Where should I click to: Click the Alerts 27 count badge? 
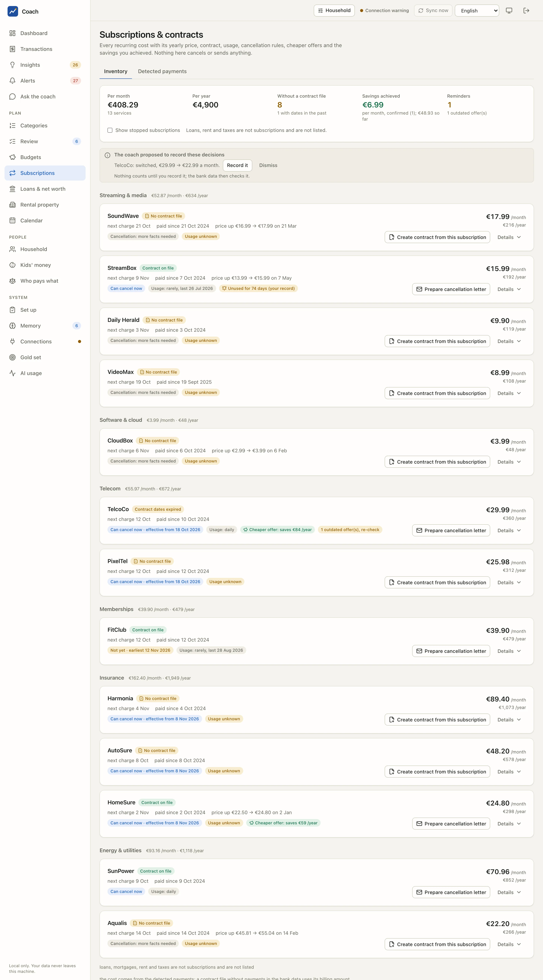pyautogui.click(x=75, y=81)
